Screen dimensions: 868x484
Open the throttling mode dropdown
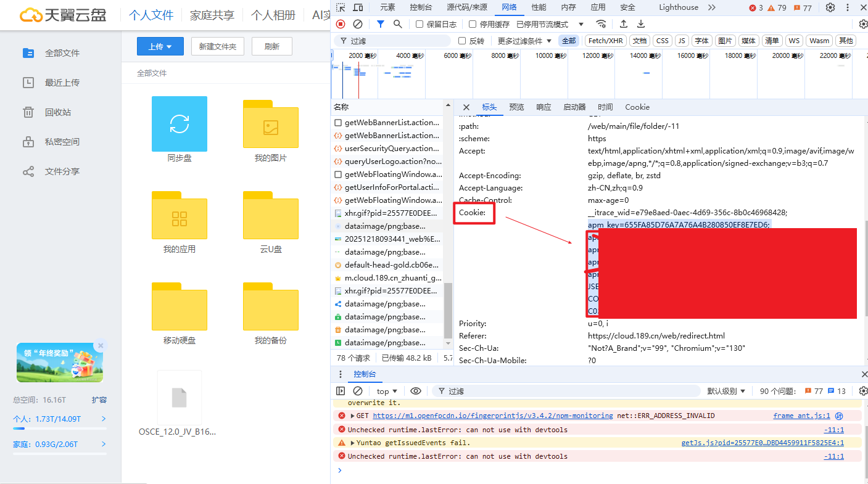pyautogui.click(x=550, y=24)
